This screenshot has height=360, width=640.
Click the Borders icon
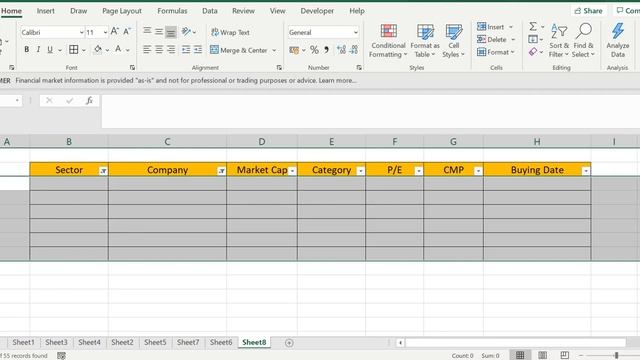pos(73,50)
